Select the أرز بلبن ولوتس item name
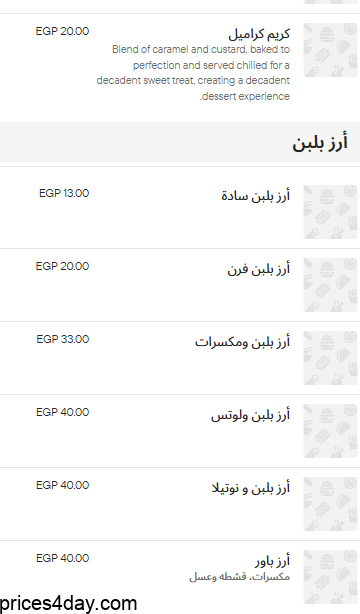The image size is (360, 614). tap(250, 415)
